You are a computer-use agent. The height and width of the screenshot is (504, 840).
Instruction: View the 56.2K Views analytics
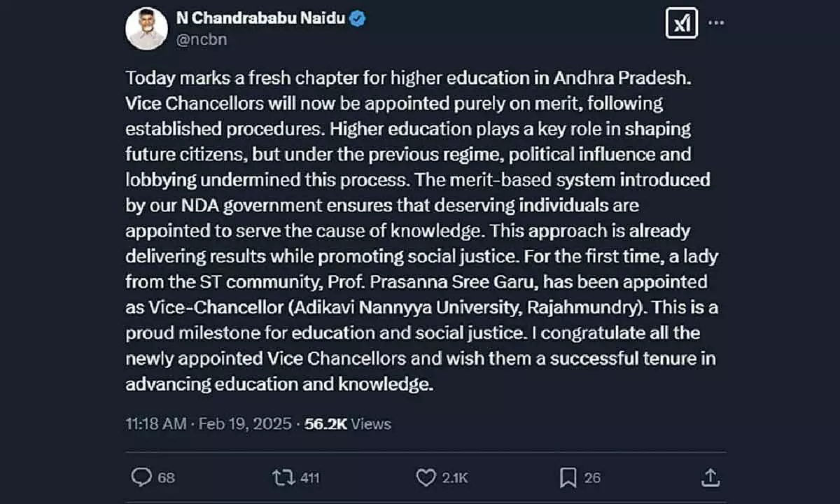tap(348, 423)
